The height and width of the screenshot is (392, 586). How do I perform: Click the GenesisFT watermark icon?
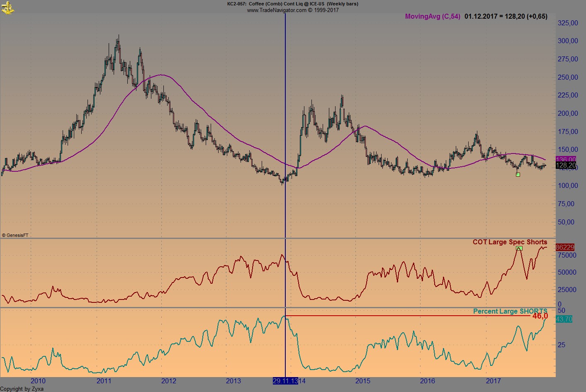pyautogui.click(x=16, y=234)
